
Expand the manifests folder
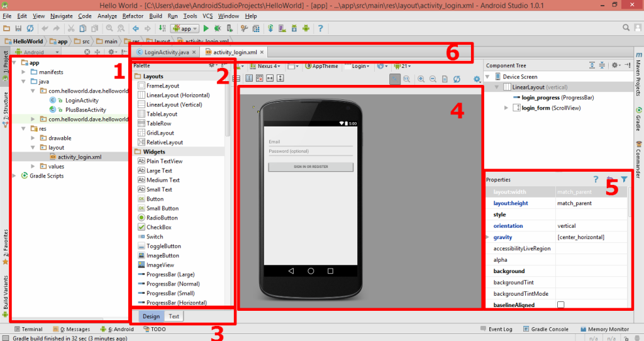pyautogui.click(x=23, y=72)
